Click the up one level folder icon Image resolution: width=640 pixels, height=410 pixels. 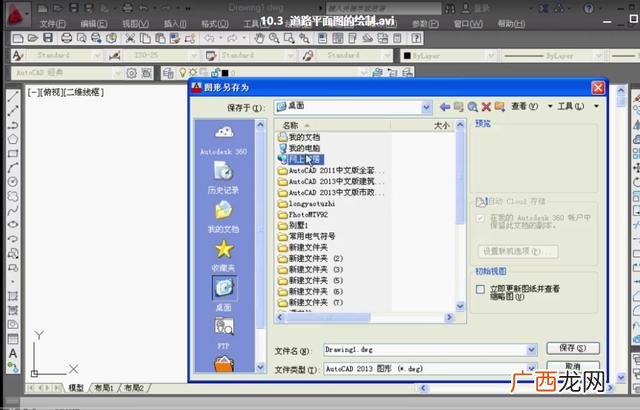point(458,107)
